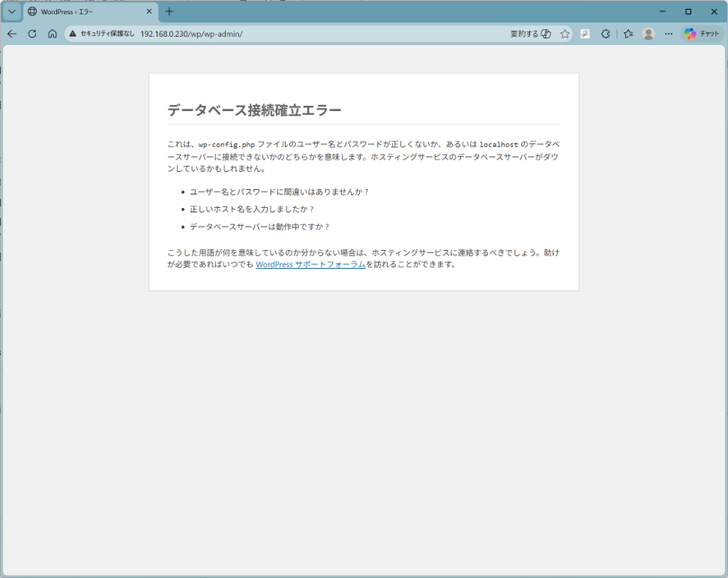The width and height of the screenshot is (728, 578).
Task: Minimize the browser window
Action: coord(663,12)
